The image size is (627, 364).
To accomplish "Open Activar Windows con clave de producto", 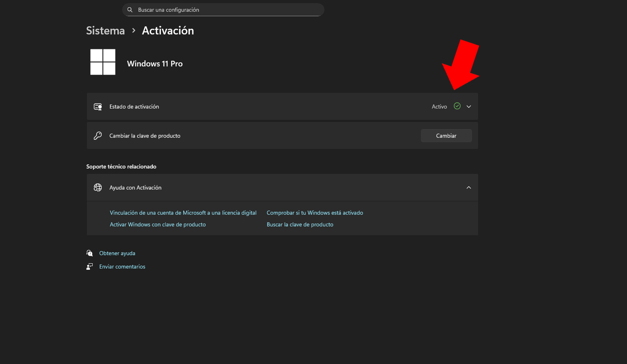I will tap(157, 224).
